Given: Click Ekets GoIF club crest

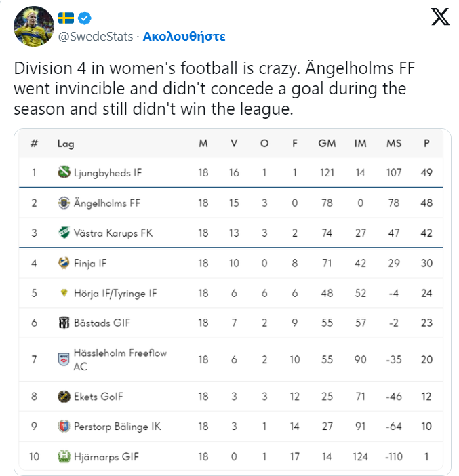Looking at the screenshot, I should click(x=64, y=397).
